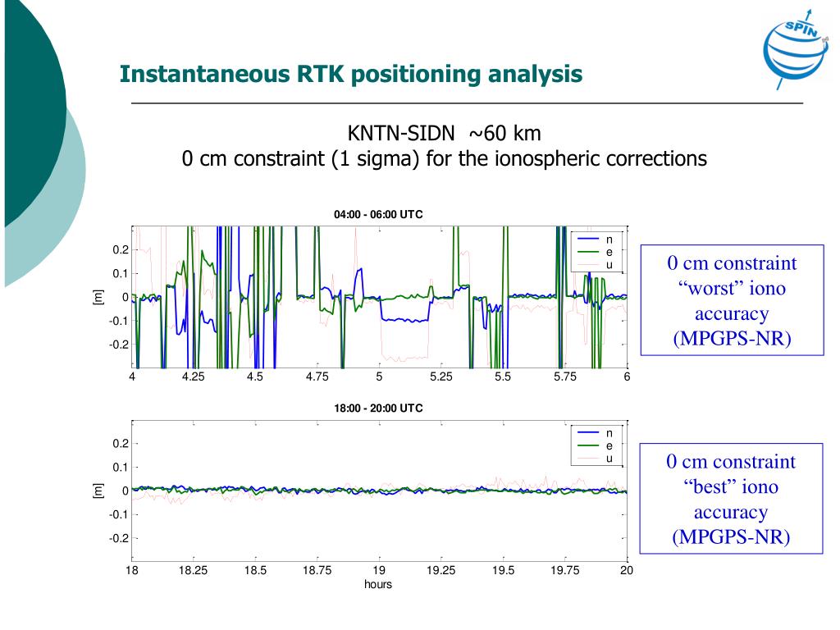Click the 'worst' iono accuracy text box

[x=732, y=300]
